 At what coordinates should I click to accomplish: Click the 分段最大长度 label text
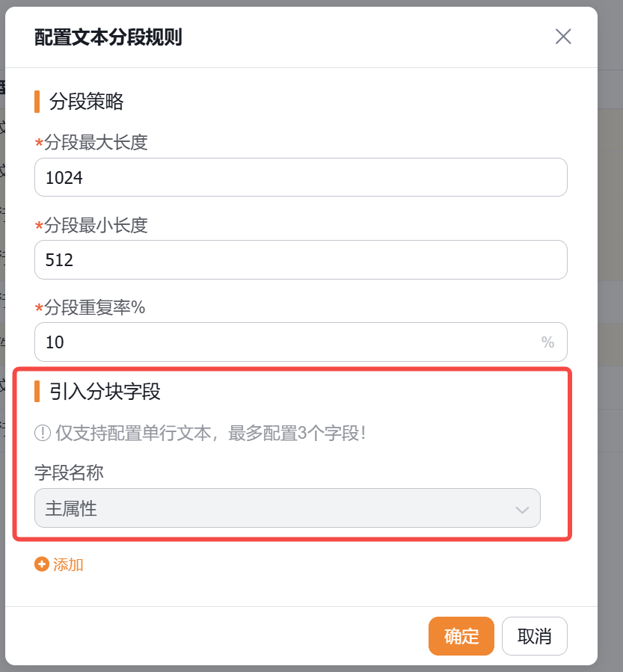coord(96,142)
